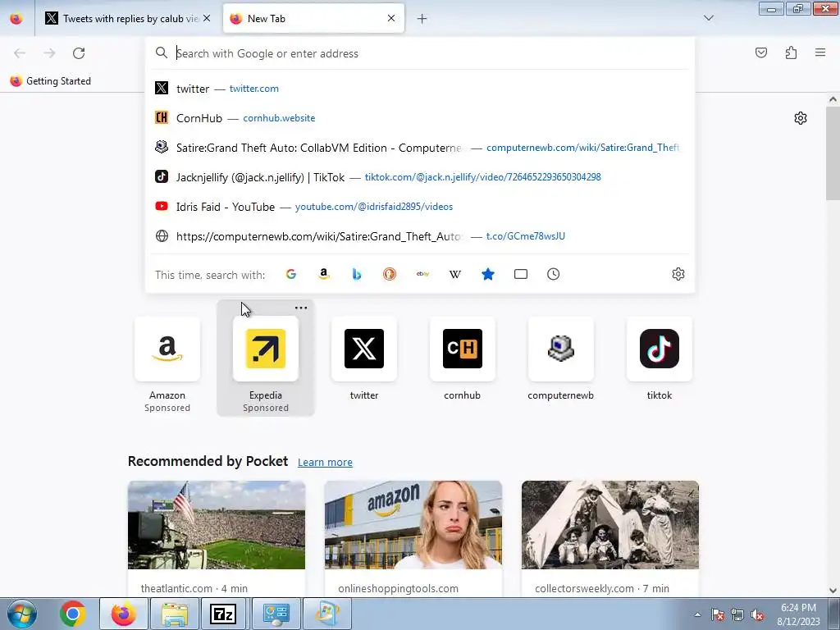This screenshot has width=840, height=630.
Task: Open Control Panel taskbar icon
Action: click(x=276, y=614)
